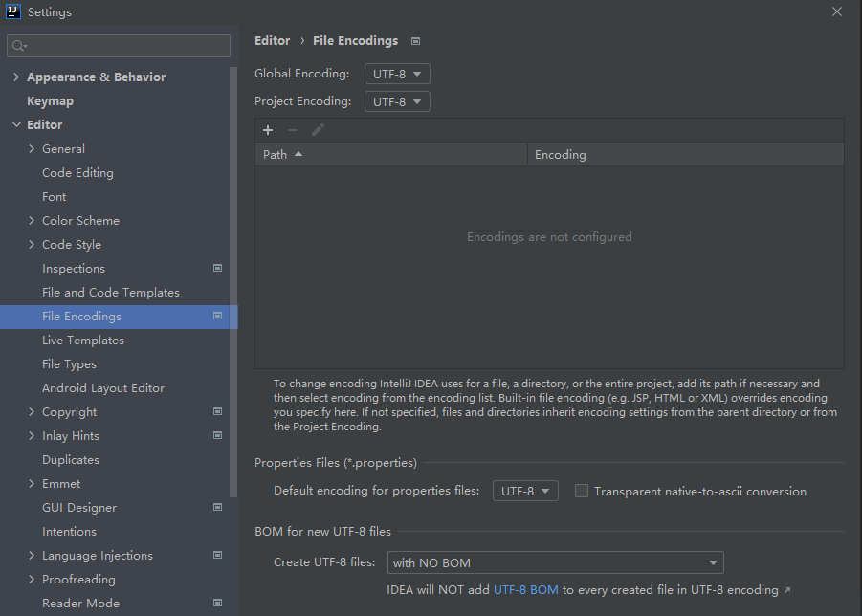Click project-level icon beside File Encodings breadcrumb
This screenshot has width=862, height=616.
click(415, 41)
